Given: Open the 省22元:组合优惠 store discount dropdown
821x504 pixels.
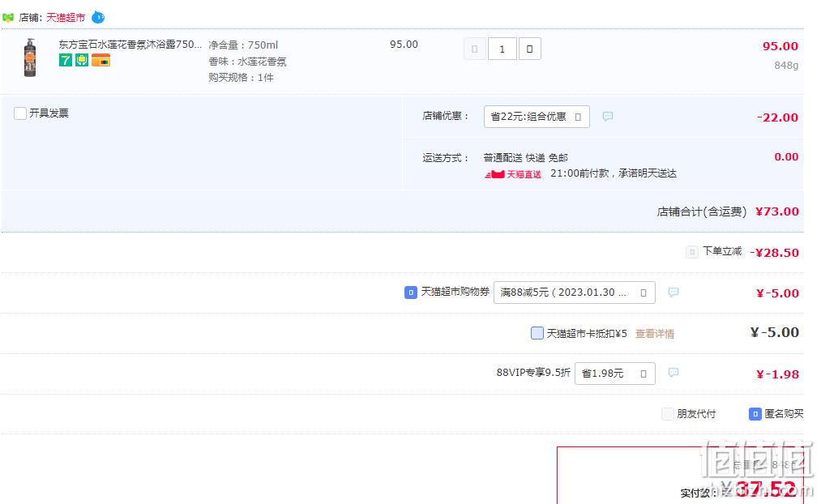Looking at the screenshot, I should click(537, 117).
